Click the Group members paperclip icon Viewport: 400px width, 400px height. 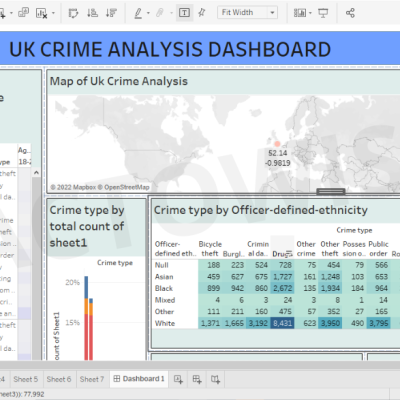[x=160, y=13]
